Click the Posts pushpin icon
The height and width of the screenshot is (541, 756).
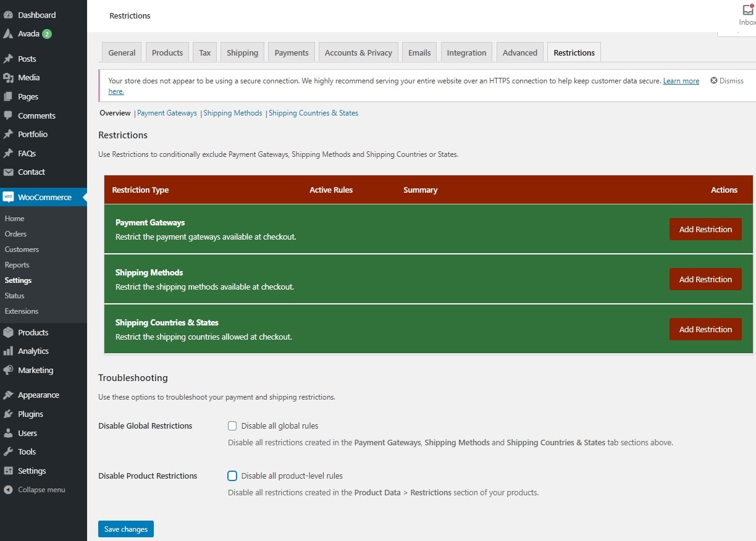(8, 59)
